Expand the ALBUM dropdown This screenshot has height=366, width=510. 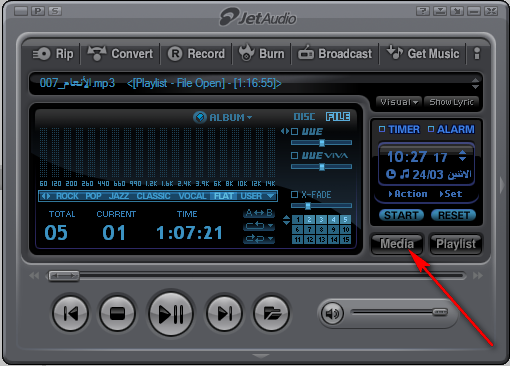click(x=223, y=117)
